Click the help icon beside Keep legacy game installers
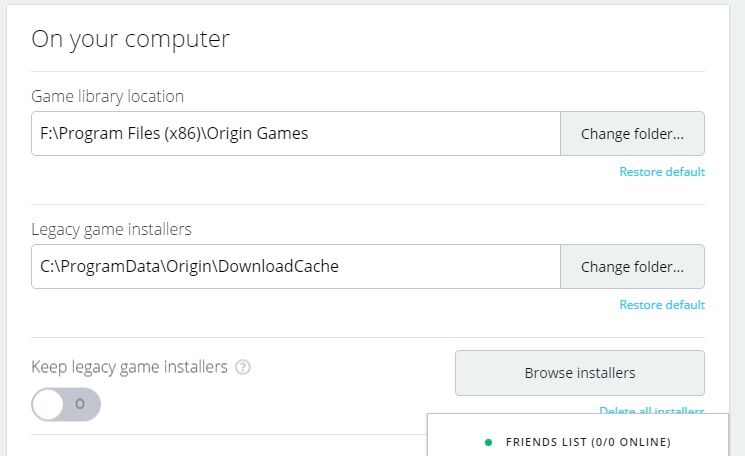The image size is (745, 456). pos(242,367)
